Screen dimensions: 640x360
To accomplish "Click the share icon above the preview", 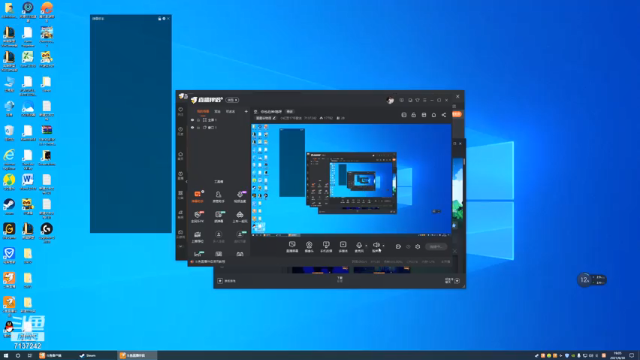I will (x=444, y=115).
